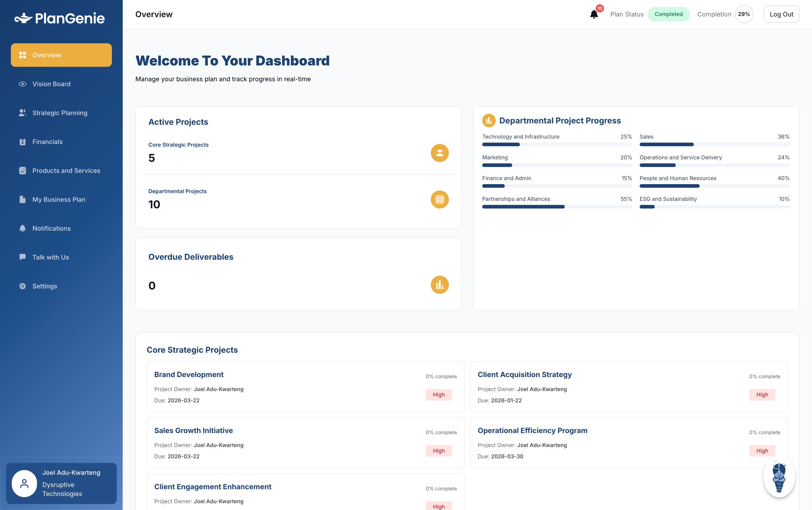The height and width of the screenshot is (510, 812).
Task: Click the Departmental Project Progress header icon
Action: click(489, 121)
